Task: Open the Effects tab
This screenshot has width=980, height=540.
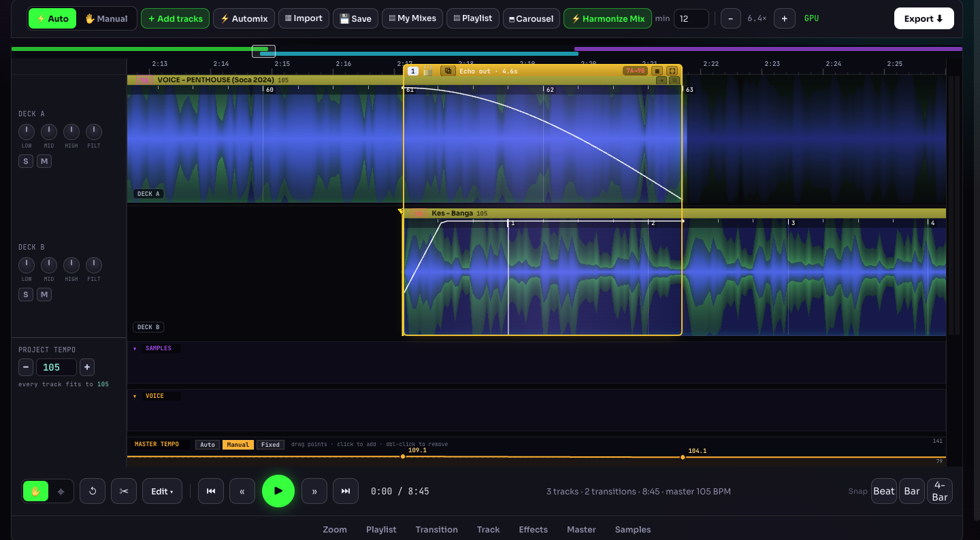Action: 534,529
